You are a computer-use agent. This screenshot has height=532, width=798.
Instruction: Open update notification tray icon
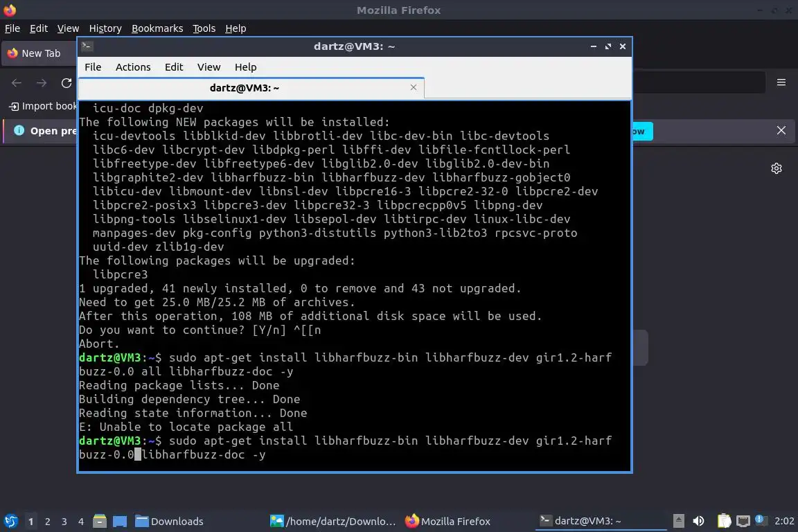coord(760,520)
